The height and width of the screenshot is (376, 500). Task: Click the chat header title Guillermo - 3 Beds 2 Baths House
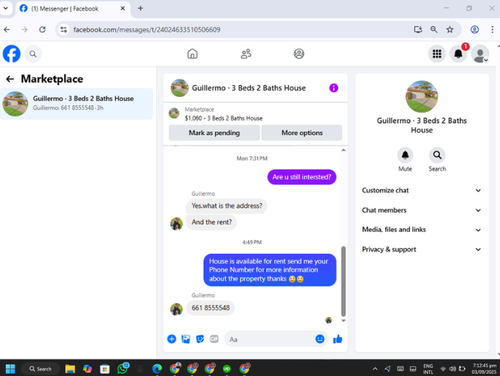(x=249, y=88)
